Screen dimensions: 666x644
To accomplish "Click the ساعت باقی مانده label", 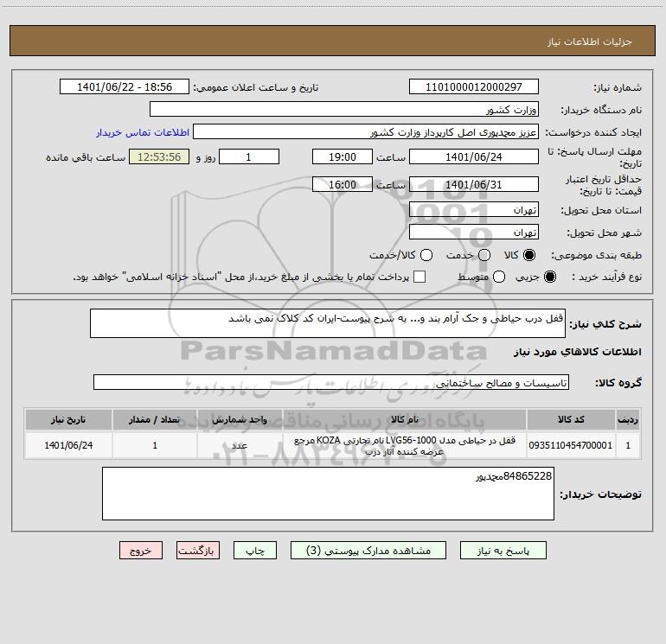I will tap(86, 157).
